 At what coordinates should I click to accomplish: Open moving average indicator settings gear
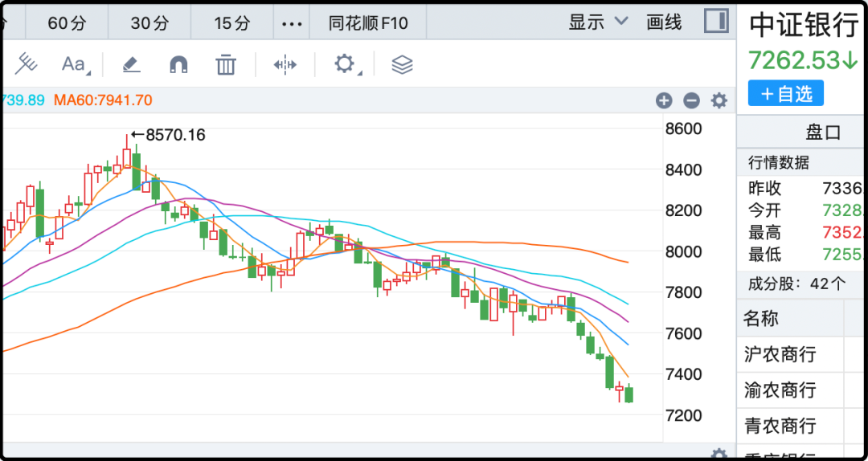click(x=719, y=100)
